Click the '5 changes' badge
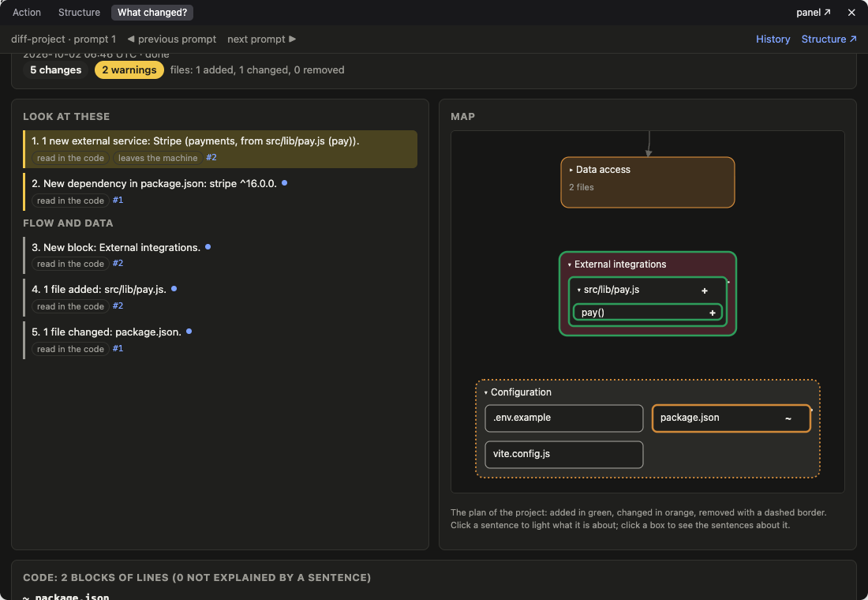The image size is (868, 600). click(x=56, y=69)
